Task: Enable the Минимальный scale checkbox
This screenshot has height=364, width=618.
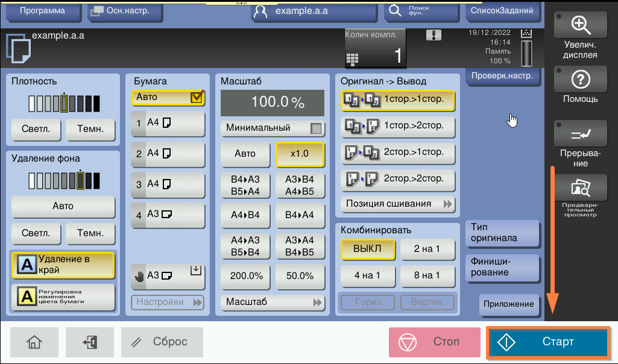Action: pyautogui.click(x=316, y=128)
